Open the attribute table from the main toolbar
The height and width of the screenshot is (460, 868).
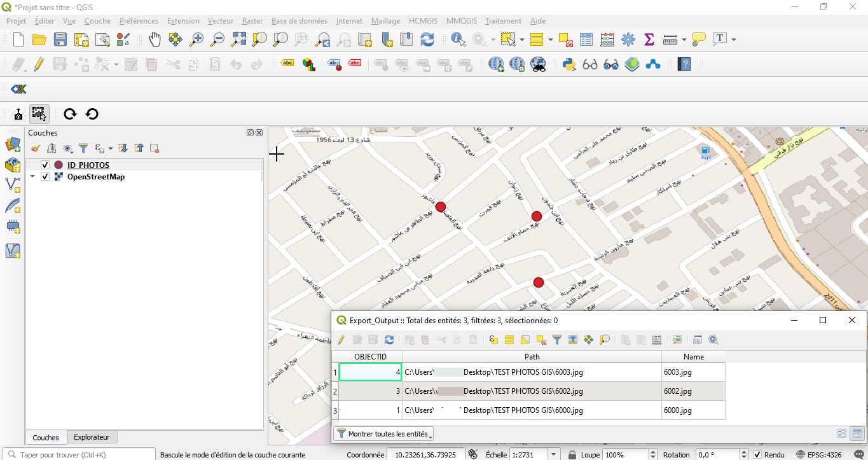click(586, 39)
